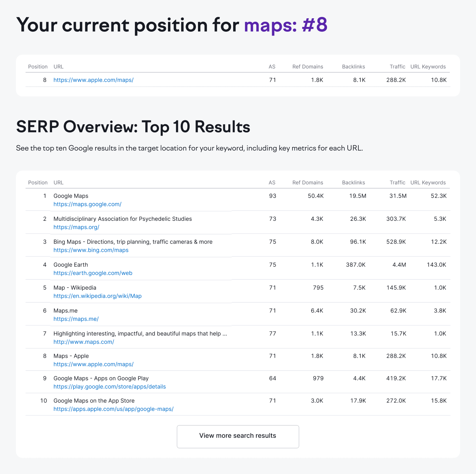Sort by the Backlinks column header
The height and width of the screenshot is (474, 476).
tap(353, 182)
